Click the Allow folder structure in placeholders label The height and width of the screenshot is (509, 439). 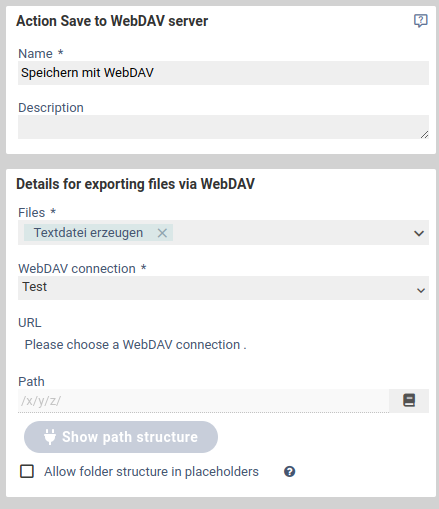tap(151, 472)
